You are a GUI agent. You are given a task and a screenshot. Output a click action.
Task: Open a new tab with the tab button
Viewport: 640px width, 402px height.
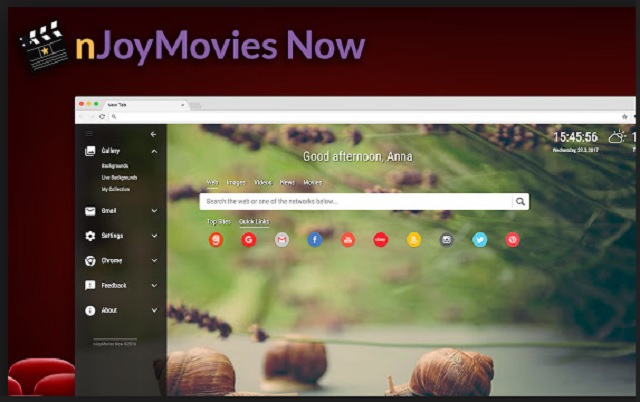pyautogui.click(x=196, y=106)
